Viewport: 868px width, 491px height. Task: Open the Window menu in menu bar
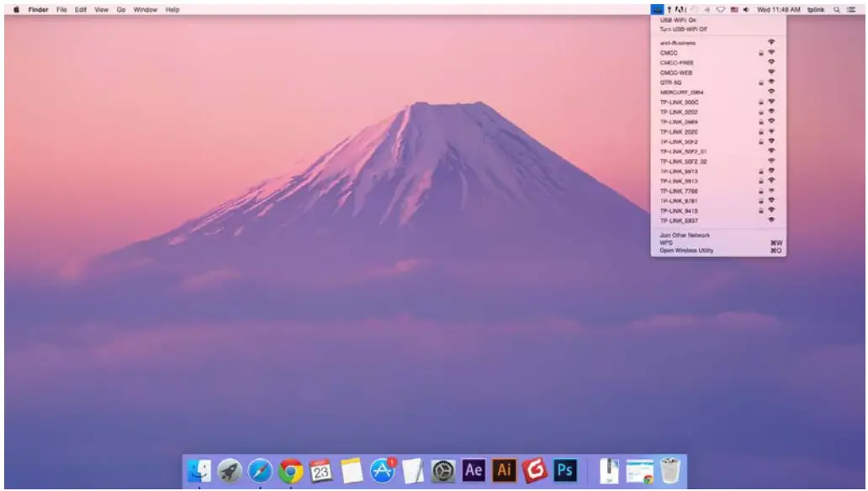tap(145, 9)
